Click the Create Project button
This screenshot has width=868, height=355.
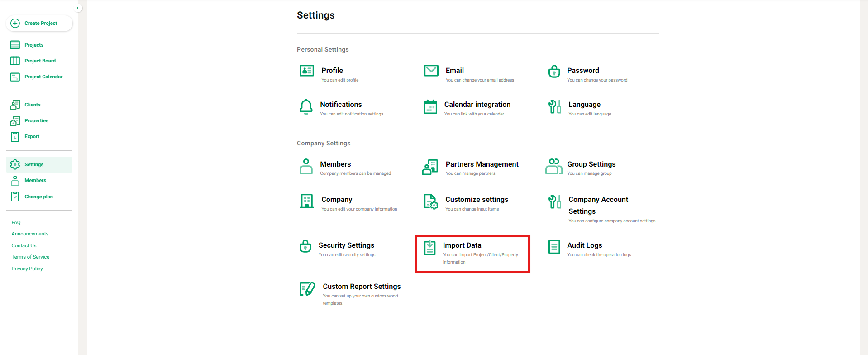pos(39,23)
